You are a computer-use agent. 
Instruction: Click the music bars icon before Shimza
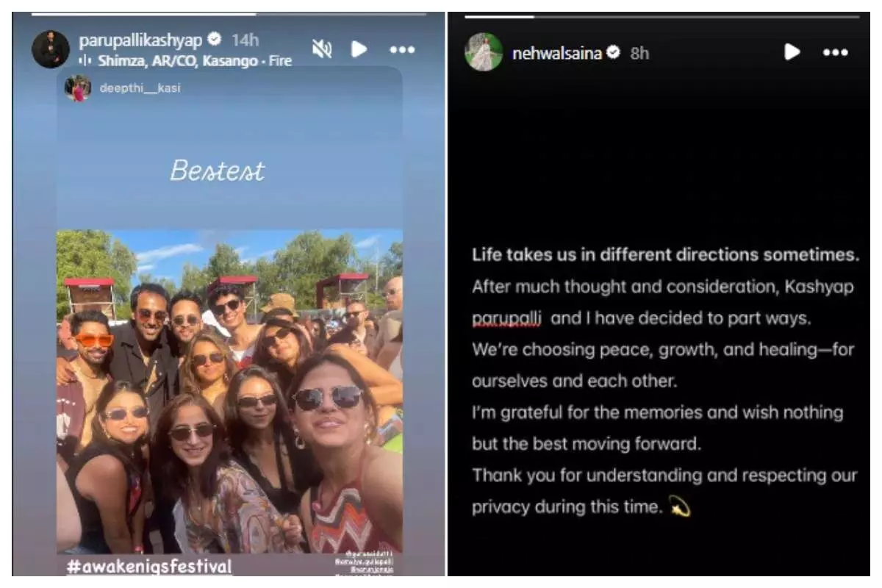coord(85,61)
